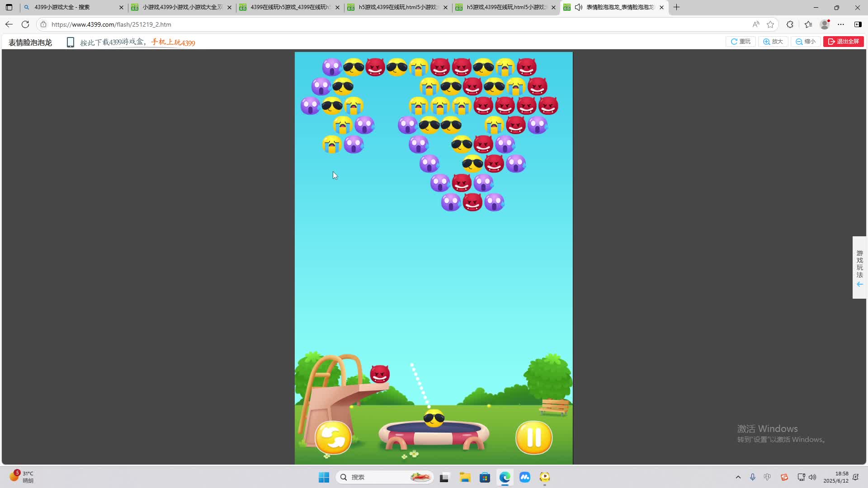The width and height of the screenshot is (868, 488).
Task: Refresh the current page
Action: [x=25, y=24]
